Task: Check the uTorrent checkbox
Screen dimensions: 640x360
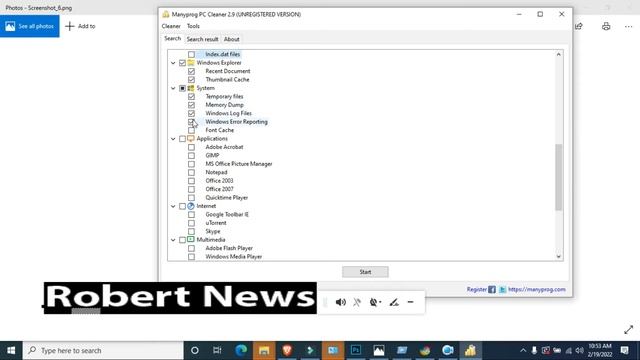Action: (191, 223)
